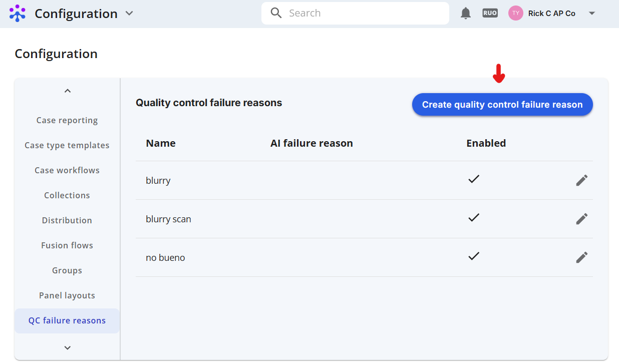
Task: Expand the Rick C AP Co account menu
Action: pos(591,14)
